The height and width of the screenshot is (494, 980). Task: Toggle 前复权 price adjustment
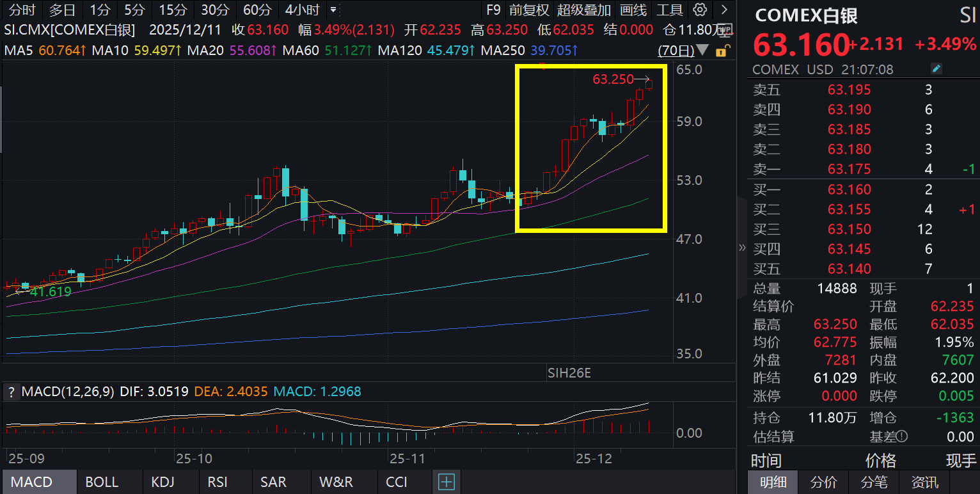click(529, 10)
